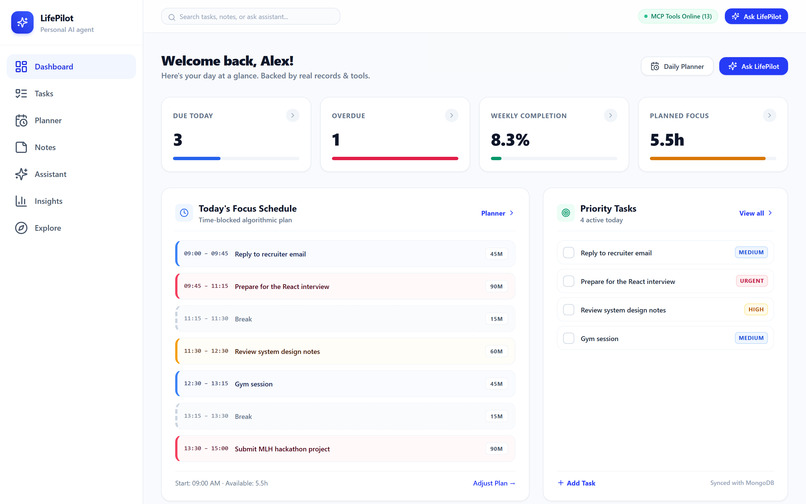This screenshot has height=504, width=806.
Task: Click the calendar icon on Daily Planner button
Action: [x=655, y=66]
